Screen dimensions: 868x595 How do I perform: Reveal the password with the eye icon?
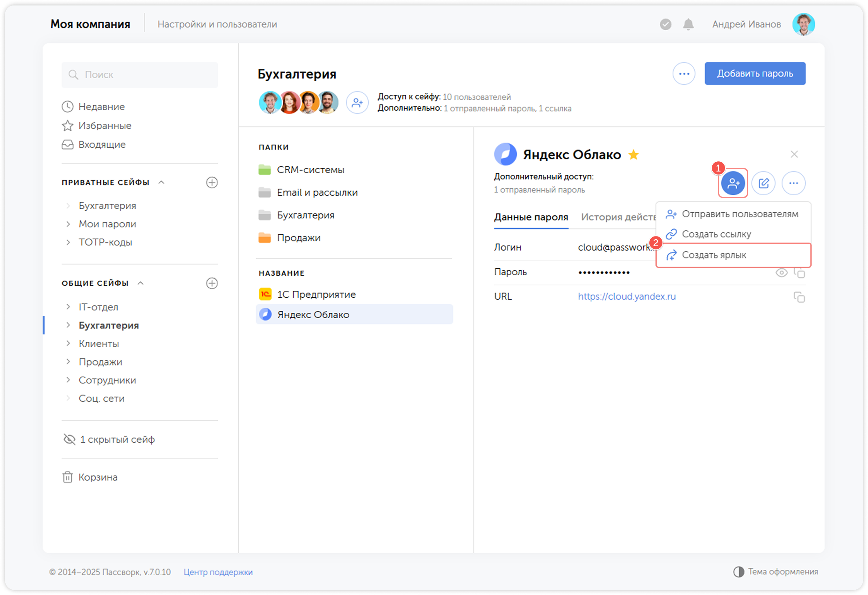coord(781,272)
